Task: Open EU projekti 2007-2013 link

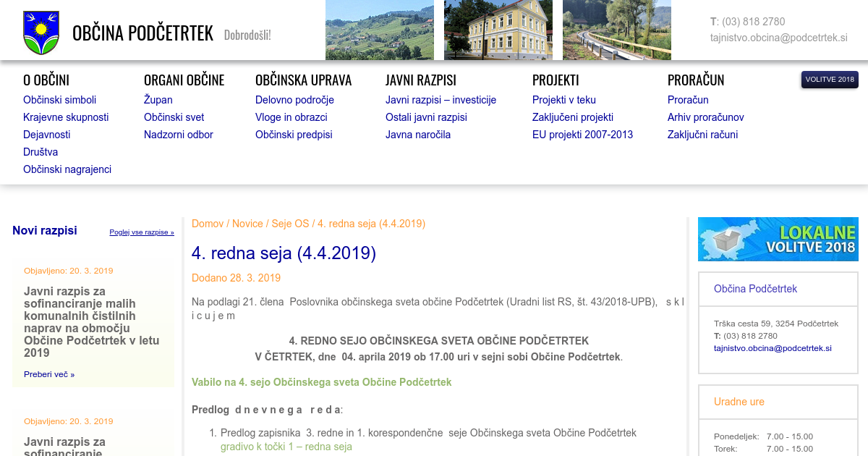Action: (x=582, y=135)
